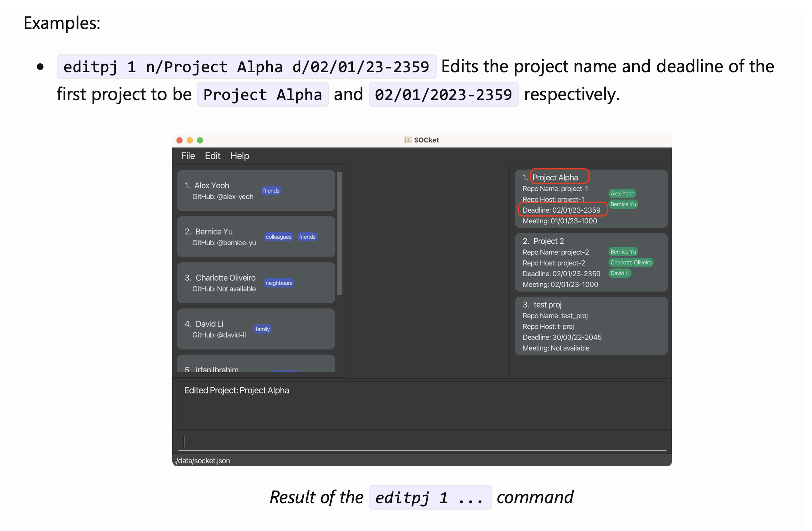
Task: Click the family tag on David Li
Action: pyautogui.click(x=262, y=329)
